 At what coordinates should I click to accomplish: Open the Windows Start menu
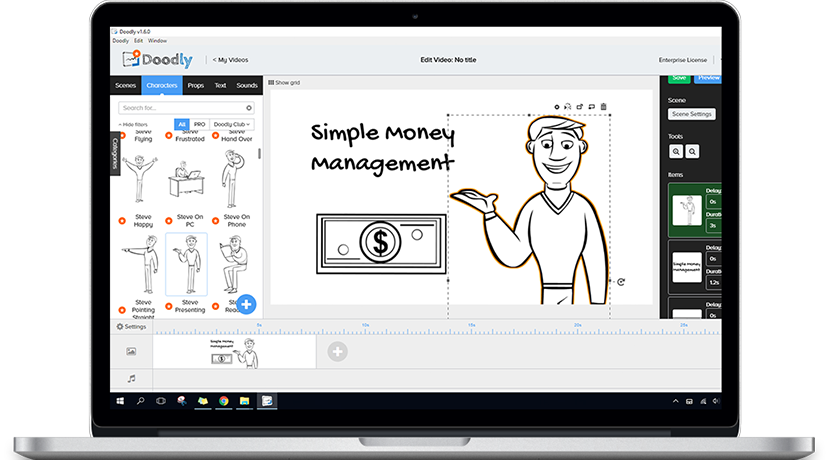[120, 401]
